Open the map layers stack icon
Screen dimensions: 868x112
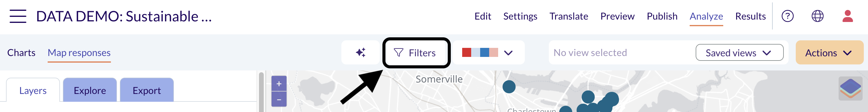click(x=851, y=88)
